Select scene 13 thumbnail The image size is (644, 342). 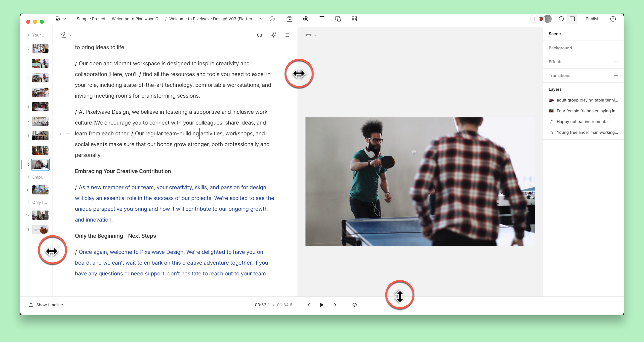coord(40,230)
